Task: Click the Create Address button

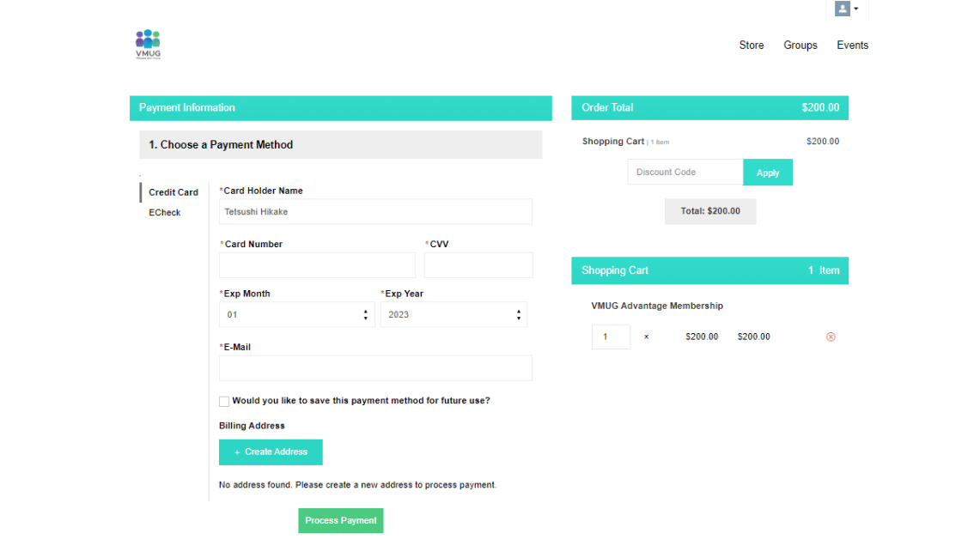Action: pyautogui.click(x=271, y=452)
